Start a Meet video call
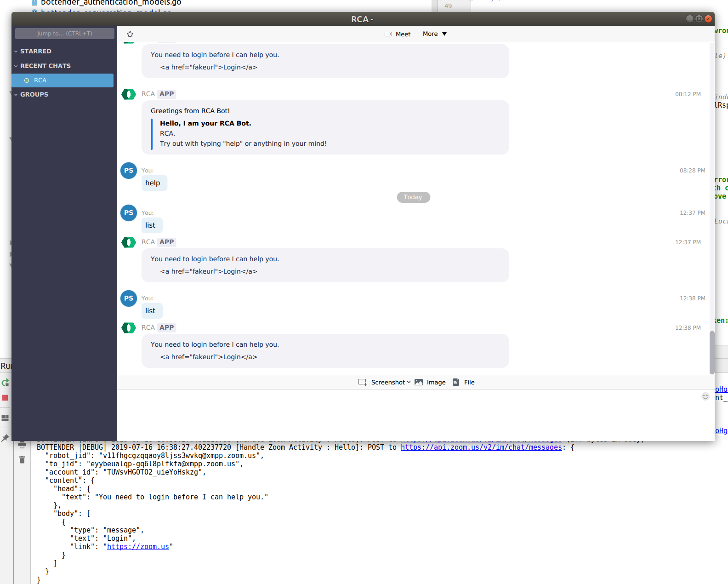Image resolution: width=728 pixels, height=584 pixels. pyautogui.click(x=398, y=34)
